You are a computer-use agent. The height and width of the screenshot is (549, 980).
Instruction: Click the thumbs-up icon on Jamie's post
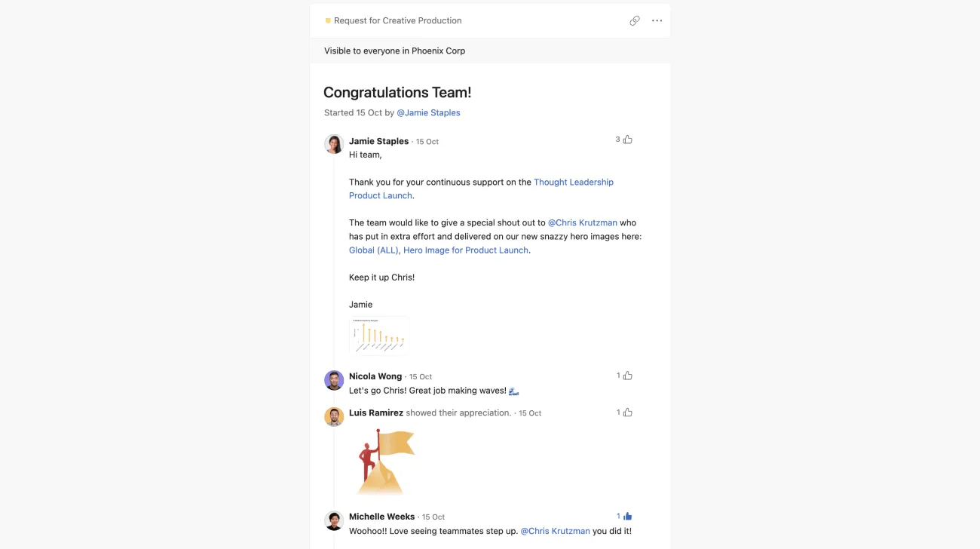626,139
